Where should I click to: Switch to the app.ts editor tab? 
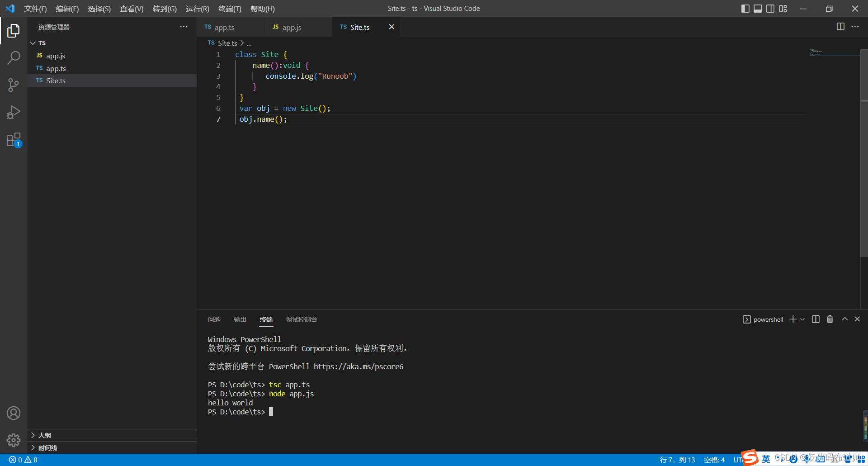click(x=231, y=27)
